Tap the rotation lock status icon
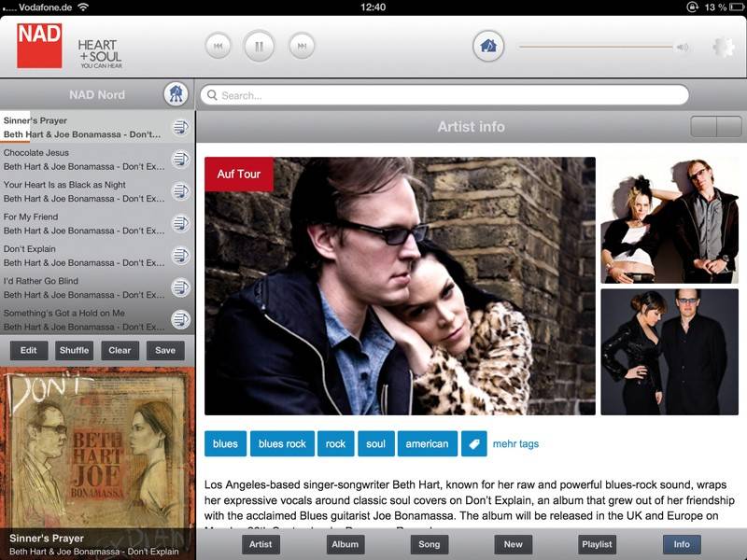The width and height of the screenshot is (747, 560). pos(692,7)
